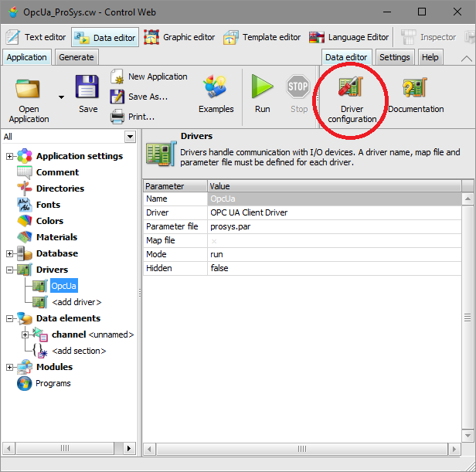Open Driver configuration
The width and height of the screenshot is (476, 472).
pyautogui.click(x=352, y=100)
